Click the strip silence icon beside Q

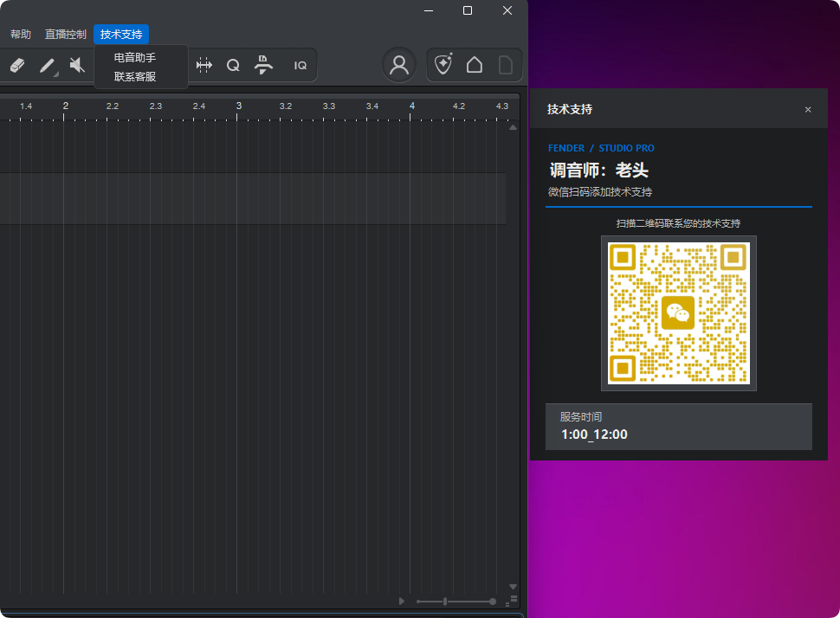coord(263,65)
